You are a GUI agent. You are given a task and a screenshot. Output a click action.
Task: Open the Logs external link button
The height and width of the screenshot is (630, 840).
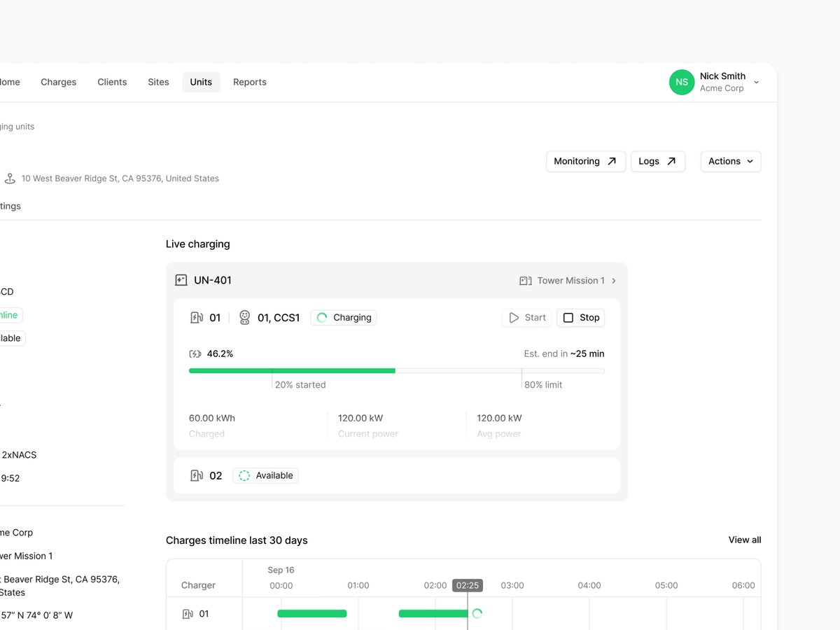pyautogui.click(x=658, y=161)
